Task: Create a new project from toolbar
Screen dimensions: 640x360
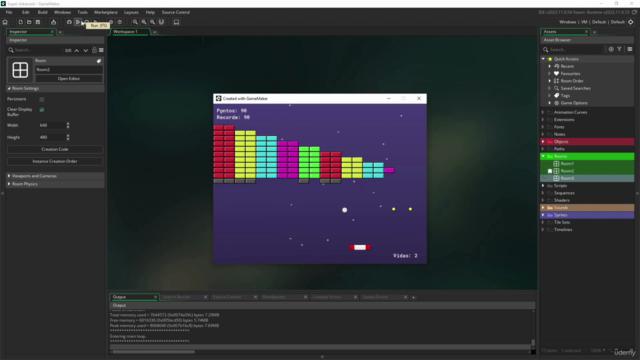Action: [x=20, y=22]
